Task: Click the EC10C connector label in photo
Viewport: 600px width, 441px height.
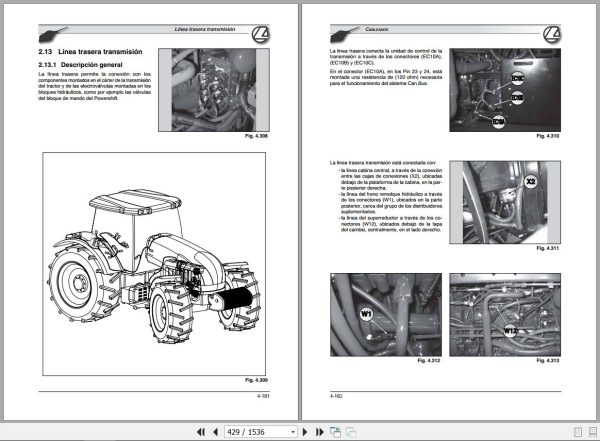Action: click(518, 79)
